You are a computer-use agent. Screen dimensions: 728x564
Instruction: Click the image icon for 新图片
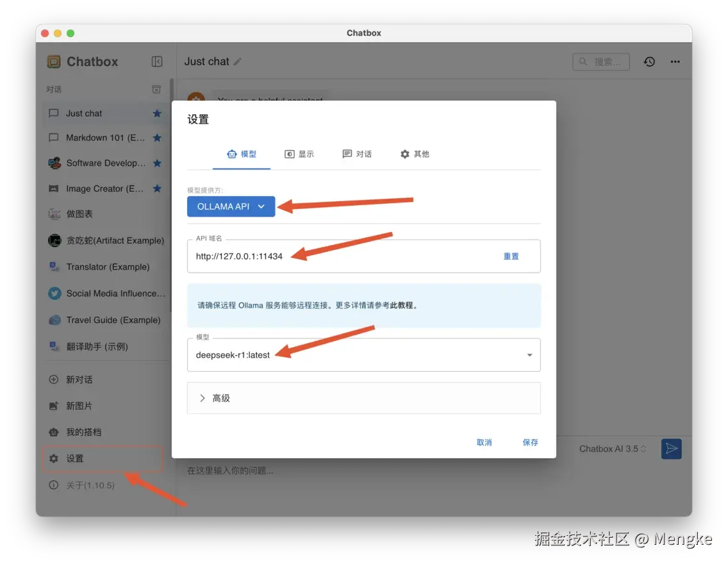54,406
